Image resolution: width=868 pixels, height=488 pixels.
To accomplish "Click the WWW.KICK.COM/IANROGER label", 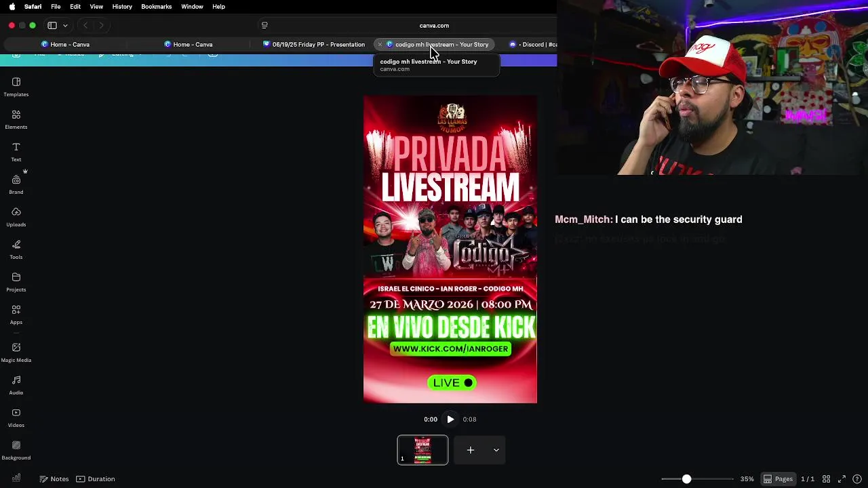I will click(x=450, y=349).
